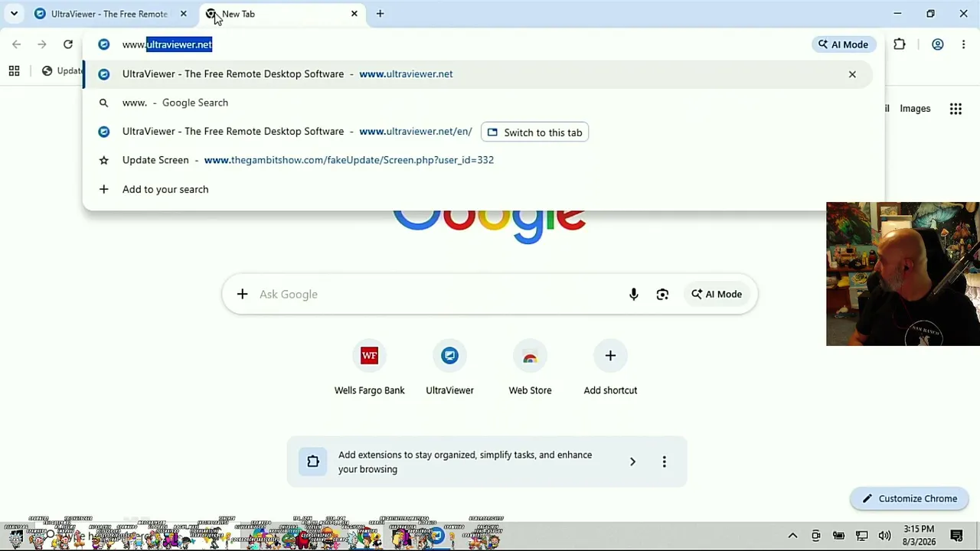Open the Chrome profile icon
Viewport: 980px width, 551px height.
(937, 44)
